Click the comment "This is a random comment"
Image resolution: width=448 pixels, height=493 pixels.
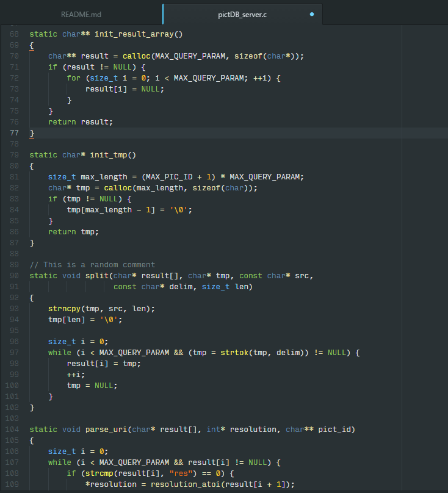[92, 265]
